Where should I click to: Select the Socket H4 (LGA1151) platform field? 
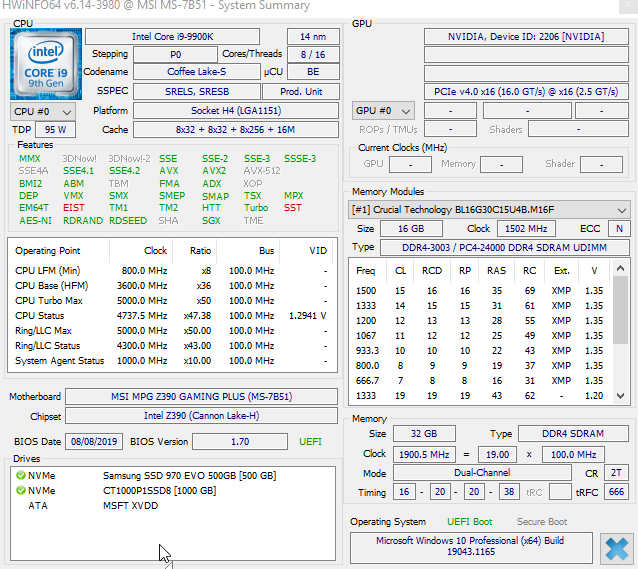pyautogui.click(x=236, y=111)
